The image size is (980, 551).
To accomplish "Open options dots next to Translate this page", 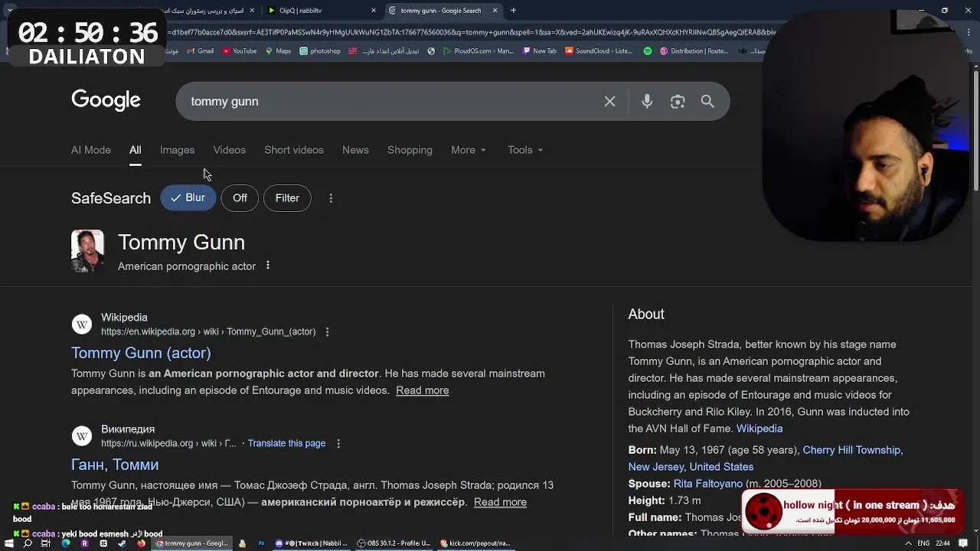I will coord(338,444).
